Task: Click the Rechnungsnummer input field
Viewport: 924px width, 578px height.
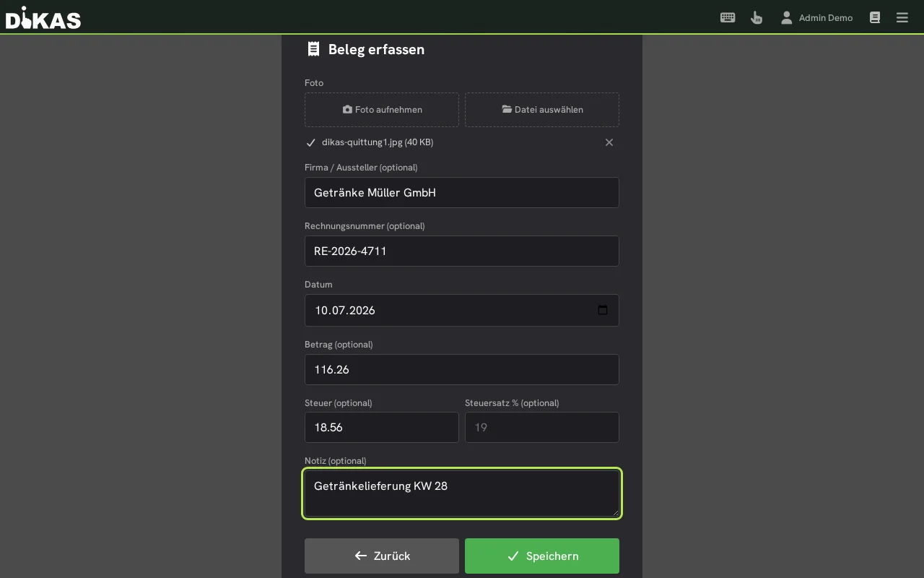Action: [462, 251]
